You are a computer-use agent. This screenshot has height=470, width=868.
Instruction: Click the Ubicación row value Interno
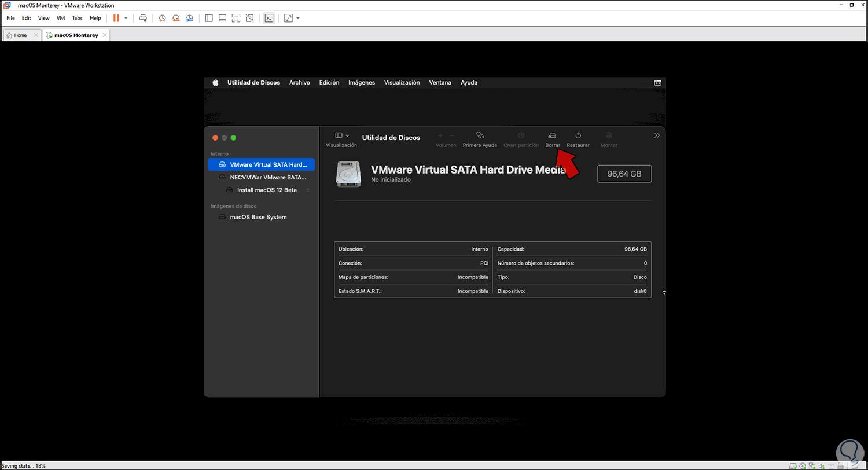tap(480, 249)
